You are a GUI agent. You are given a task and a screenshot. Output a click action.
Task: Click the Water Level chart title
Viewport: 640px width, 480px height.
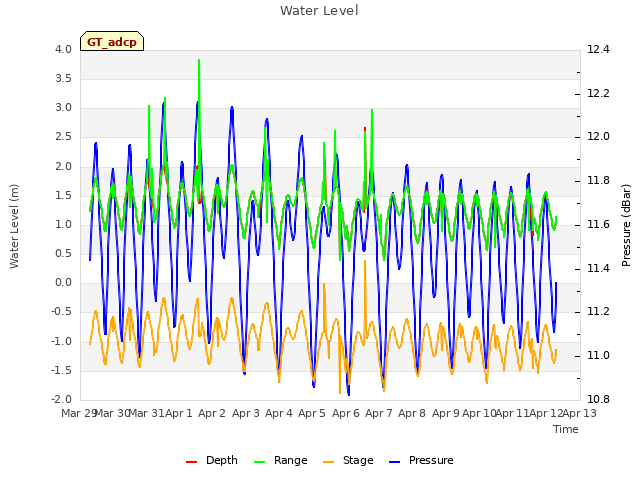(x=319, y=11)
